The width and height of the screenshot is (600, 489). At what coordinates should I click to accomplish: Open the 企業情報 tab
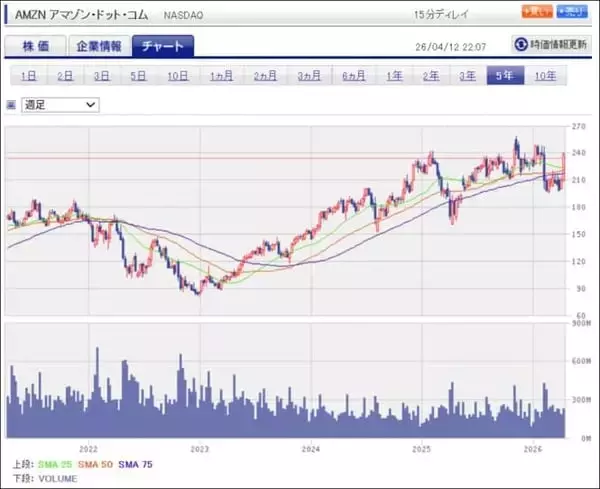point(99,46)
